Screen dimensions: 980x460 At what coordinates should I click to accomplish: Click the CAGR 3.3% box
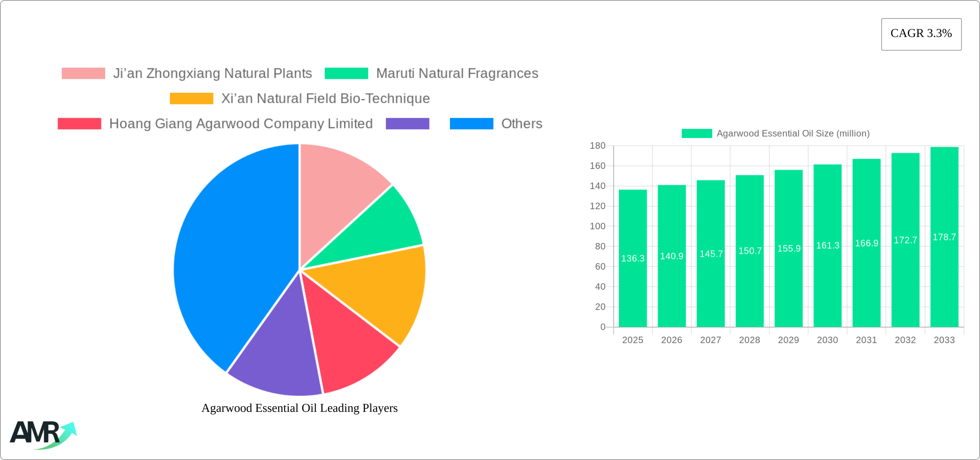tap(921, 34)
